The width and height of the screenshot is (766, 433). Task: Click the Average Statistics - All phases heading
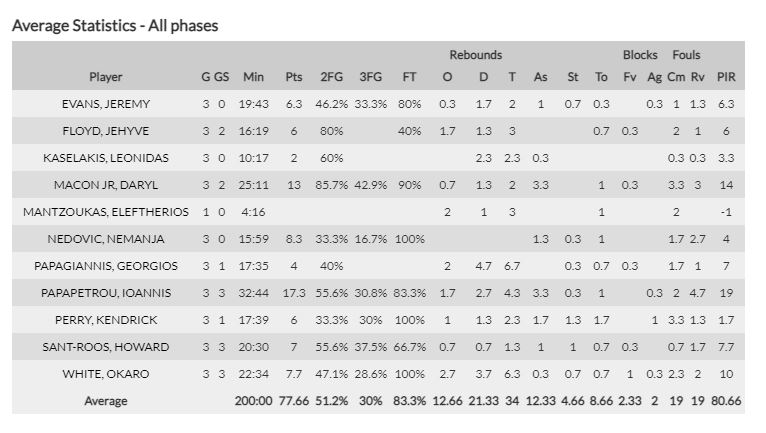point(115,25)
